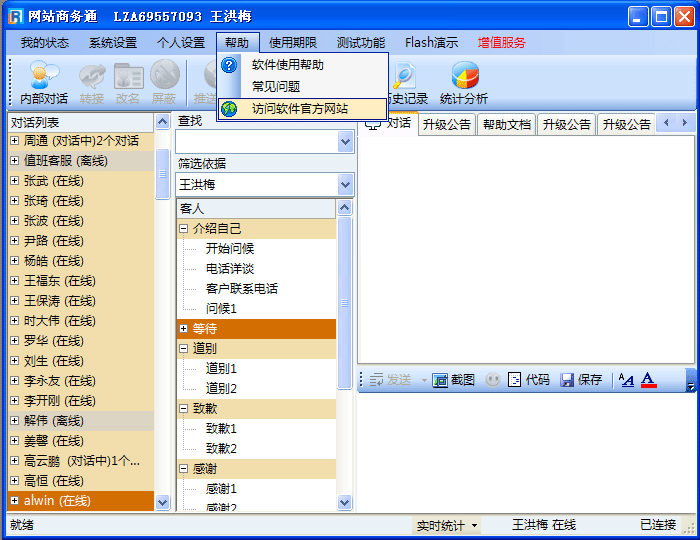Viewport: 700px width, 540px height.
Task: Select 访问软件官方网站 menu entry
Action: 300,108
